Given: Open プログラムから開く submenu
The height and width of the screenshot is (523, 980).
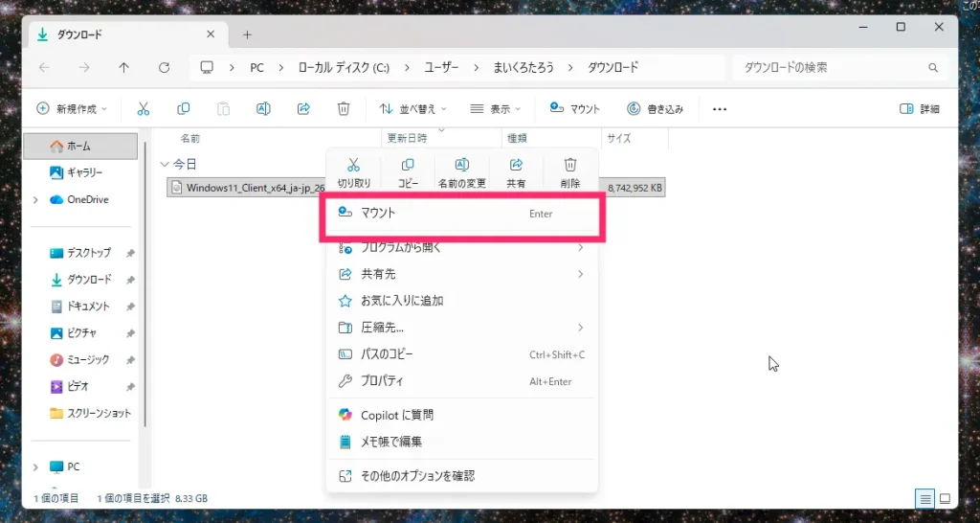Looking at the screenshot, I should [x=462, y=248].
